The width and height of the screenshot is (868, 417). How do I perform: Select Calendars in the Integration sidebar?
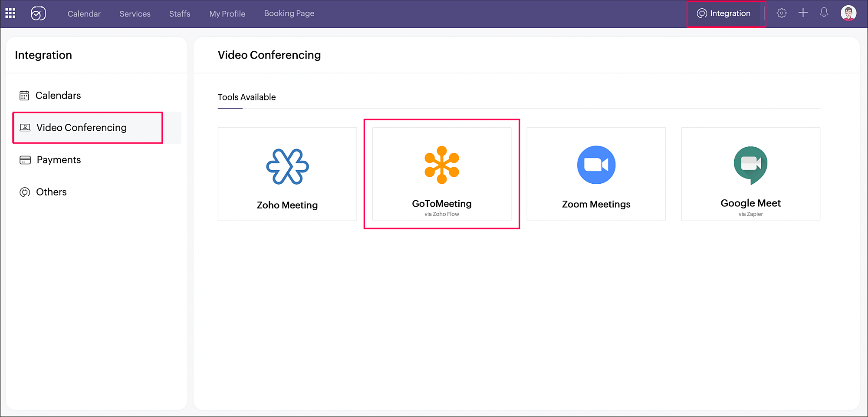(x=96, y=96)
